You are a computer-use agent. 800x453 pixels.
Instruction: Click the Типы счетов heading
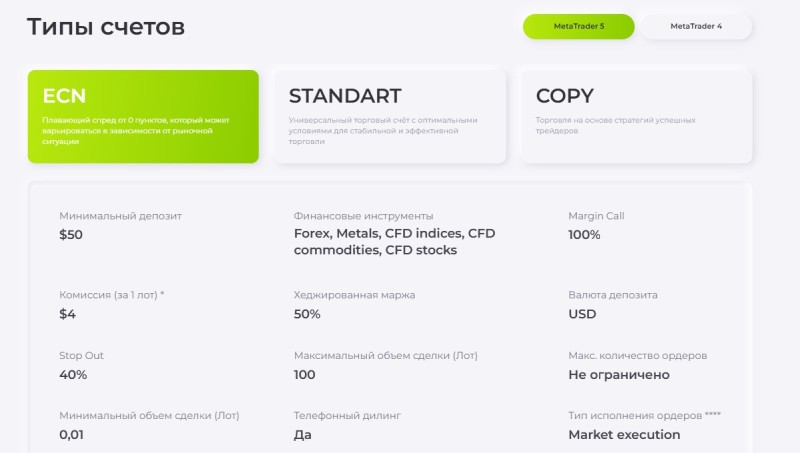coord(106,27)
